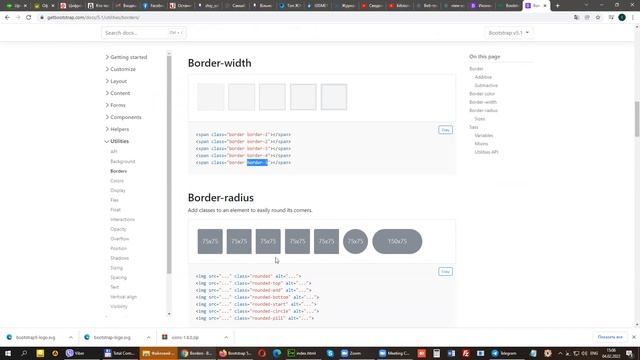Viewport: 640px width, 360px height.
Task: Open the translate page icon in address bar
Action: coord(576,18)
